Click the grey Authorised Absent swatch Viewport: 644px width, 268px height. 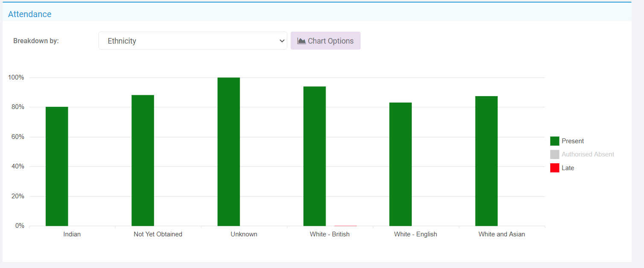(x=555, y=154)
